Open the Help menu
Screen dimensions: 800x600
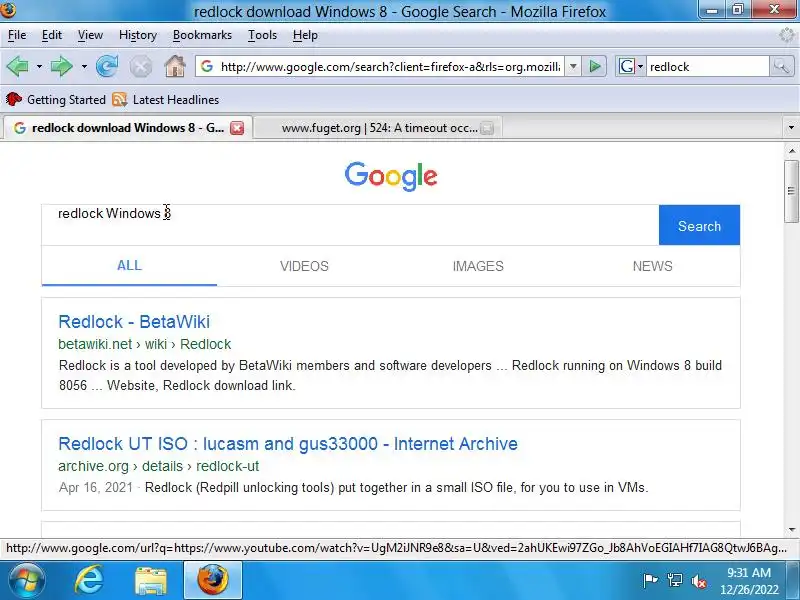(305, 35)
